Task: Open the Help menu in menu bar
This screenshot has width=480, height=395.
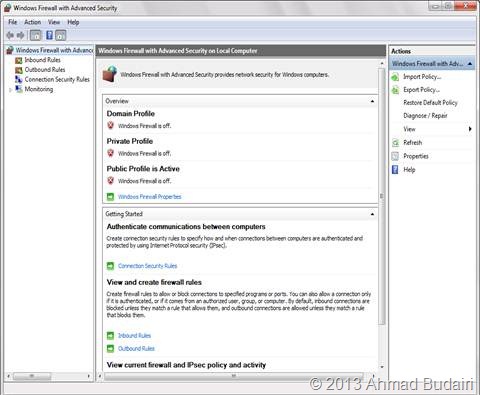Action: coord(73,22)
